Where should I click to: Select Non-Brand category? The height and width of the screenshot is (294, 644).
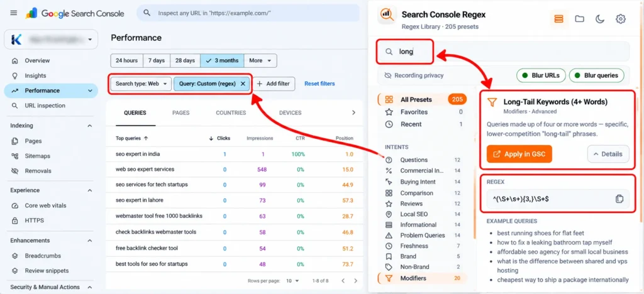423,267
